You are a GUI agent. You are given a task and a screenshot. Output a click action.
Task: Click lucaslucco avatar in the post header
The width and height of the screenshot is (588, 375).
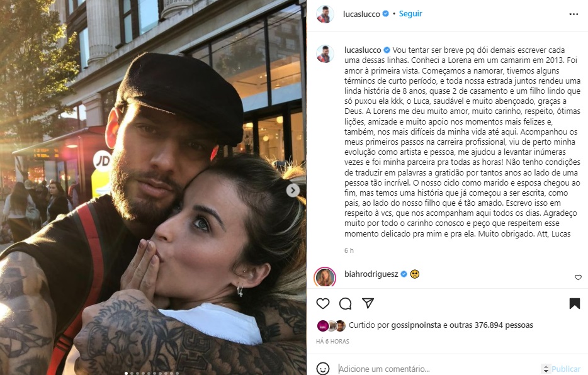(325, 14)
